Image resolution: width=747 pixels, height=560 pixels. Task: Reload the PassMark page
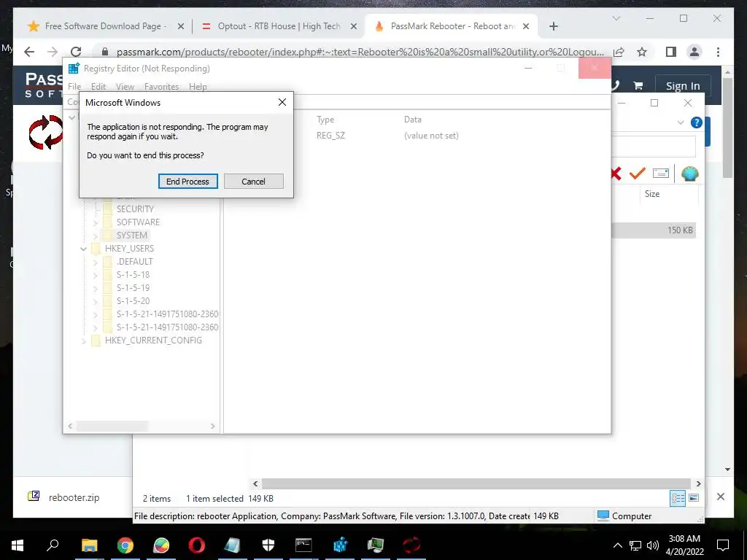pos(76,52)
